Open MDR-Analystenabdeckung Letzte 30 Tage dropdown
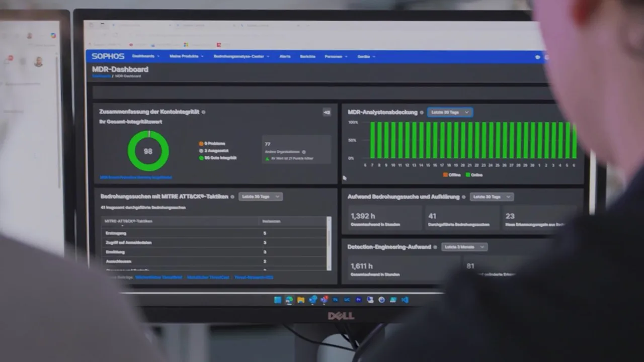Image resolution: width=644 pixels, height=362 pixels. 450,112
